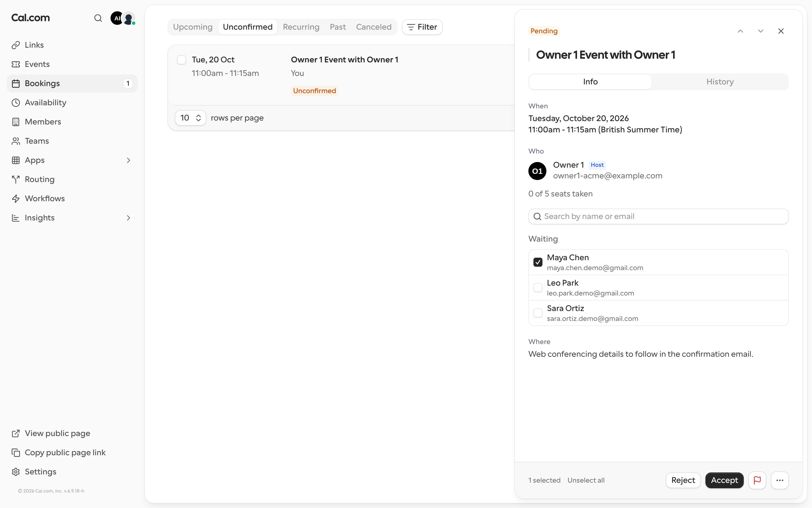The height and width of the screenshot is (508, 812).
Task: Click the Pending status badge
Action: click(x=544, y=31)
